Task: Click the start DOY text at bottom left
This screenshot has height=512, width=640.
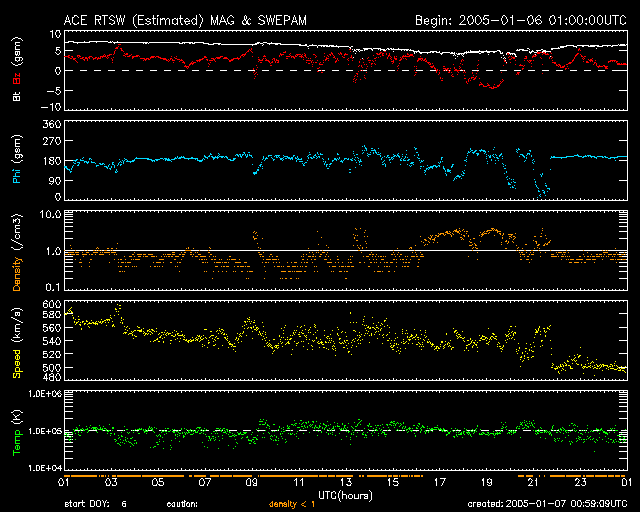Action: (95, 504)
